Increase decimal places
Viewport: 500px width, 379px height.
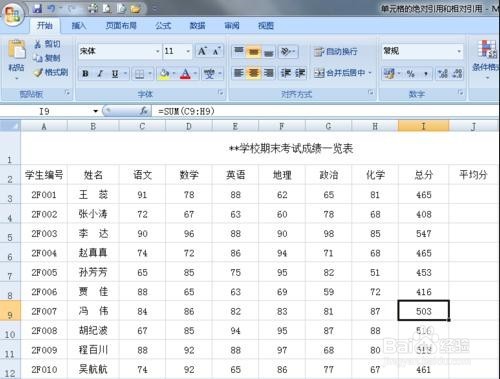coord(443,74)
